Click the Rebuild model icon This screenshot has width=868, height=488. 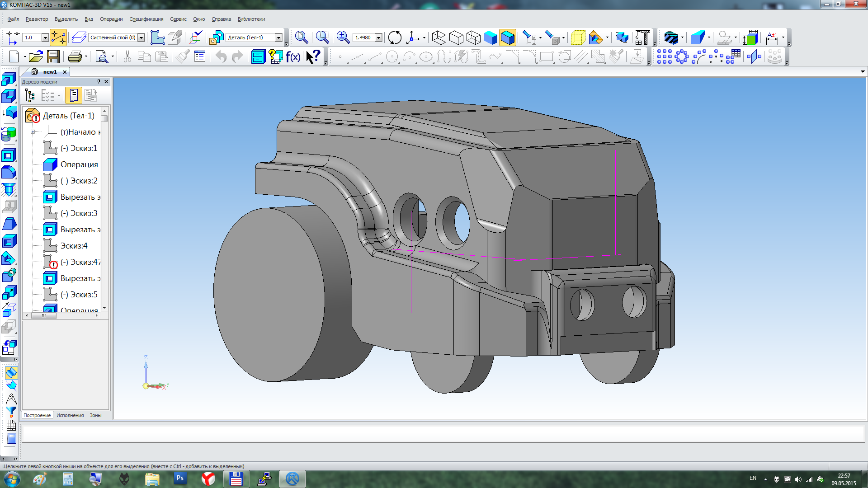point(395,38)
